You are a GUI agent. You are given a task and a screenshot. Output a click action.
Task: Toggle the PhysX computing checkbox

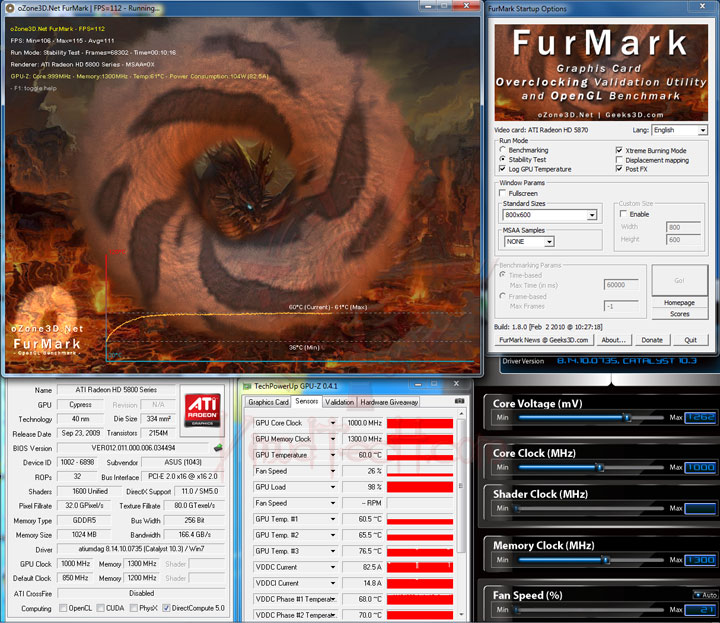[134, 608]
